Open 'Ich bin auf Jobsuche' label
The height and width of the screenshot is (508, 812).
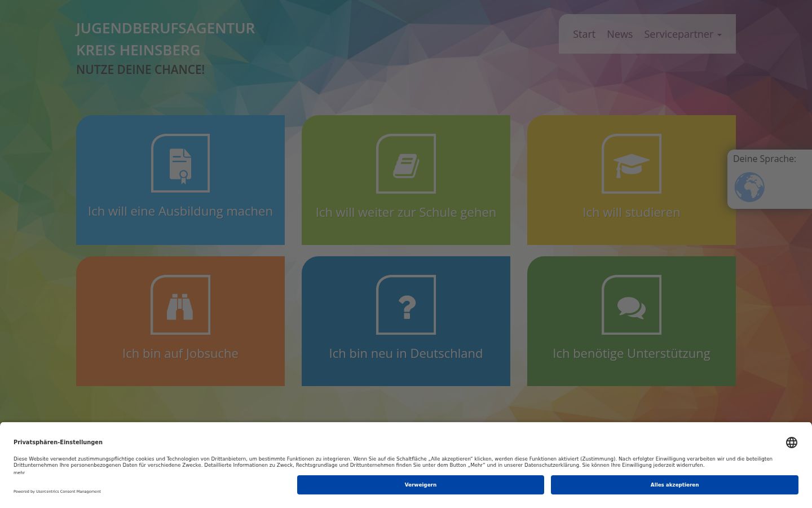coord(180,353)
